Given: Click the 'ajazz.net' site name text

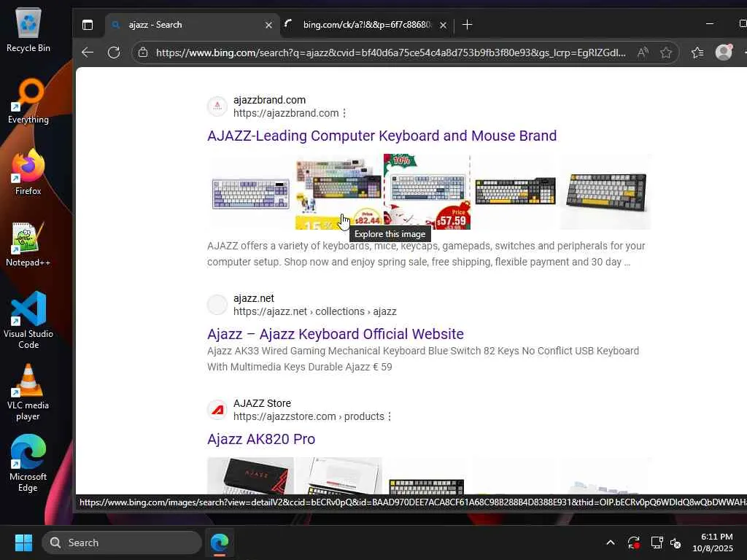Looking at the screenshot, I should pyautogui.click(x=253, y=298).
